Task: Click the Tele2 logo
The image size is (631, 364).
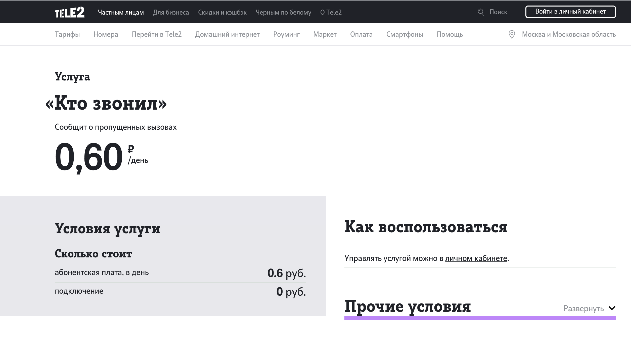Action: (70, 12)
